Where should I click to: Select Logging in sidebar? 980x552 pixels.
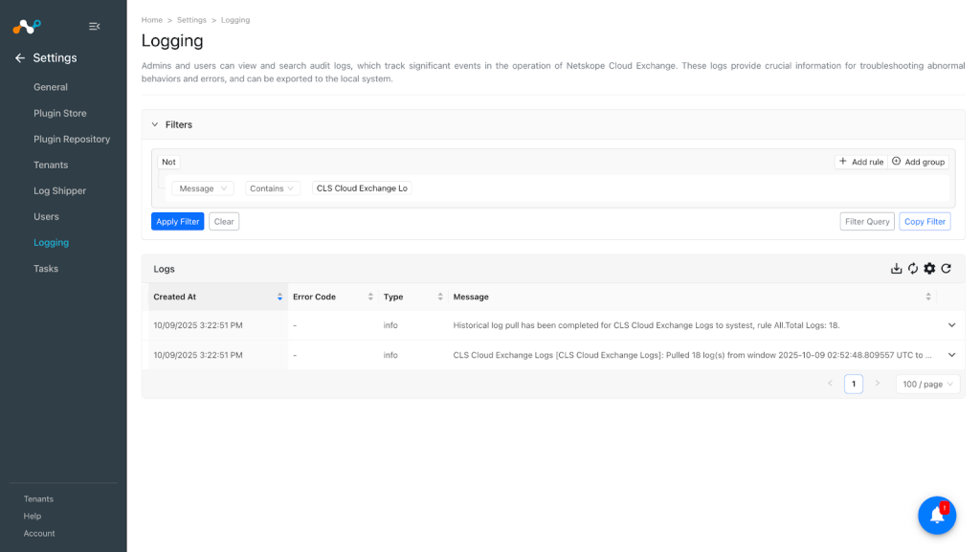pyautogui.click(x=52, y=243)
